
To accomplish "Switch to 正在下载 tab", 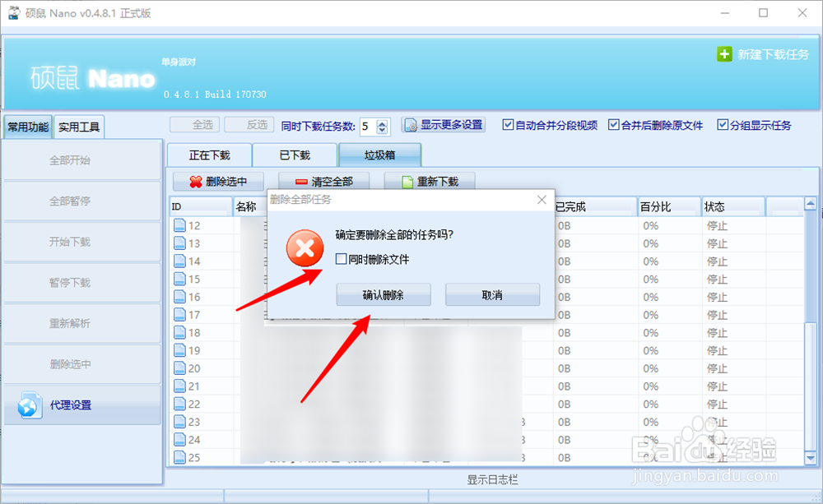I will click(x=209, y=155).
